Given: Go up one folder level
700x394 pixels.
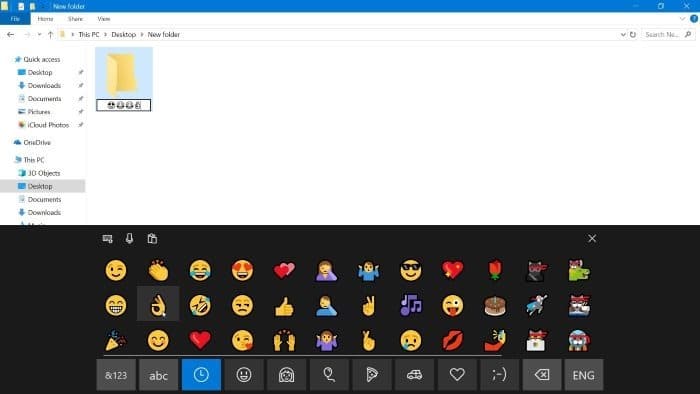Looking at the screenshot, I should point(50,34).
